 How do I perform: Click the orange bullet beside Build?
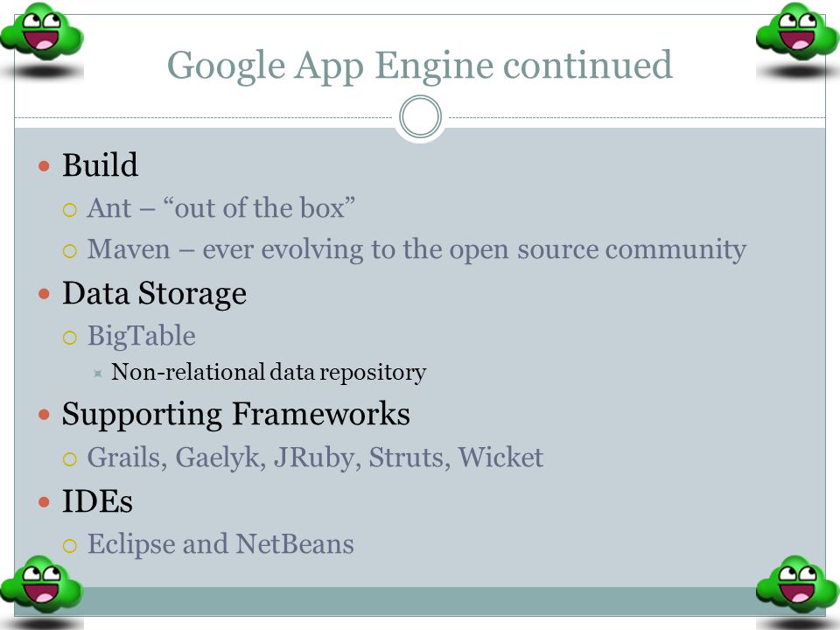(44, 166)
